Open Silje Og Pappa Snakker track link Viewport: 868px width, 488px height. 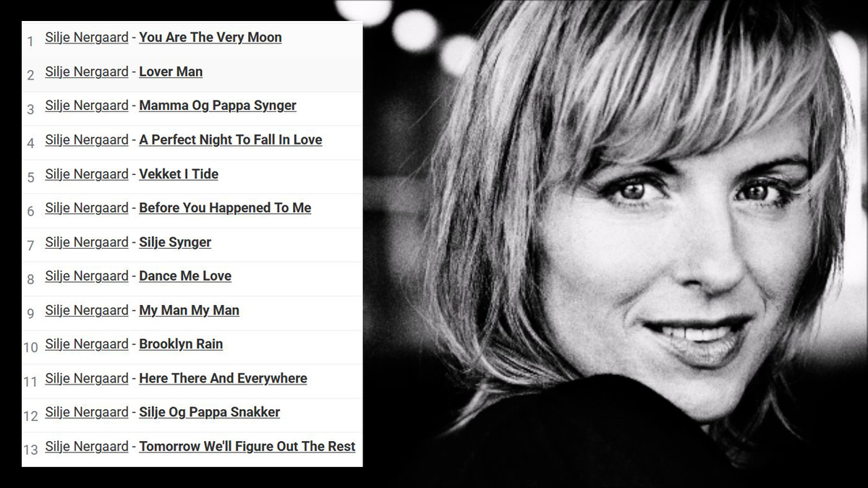(209, 412)
